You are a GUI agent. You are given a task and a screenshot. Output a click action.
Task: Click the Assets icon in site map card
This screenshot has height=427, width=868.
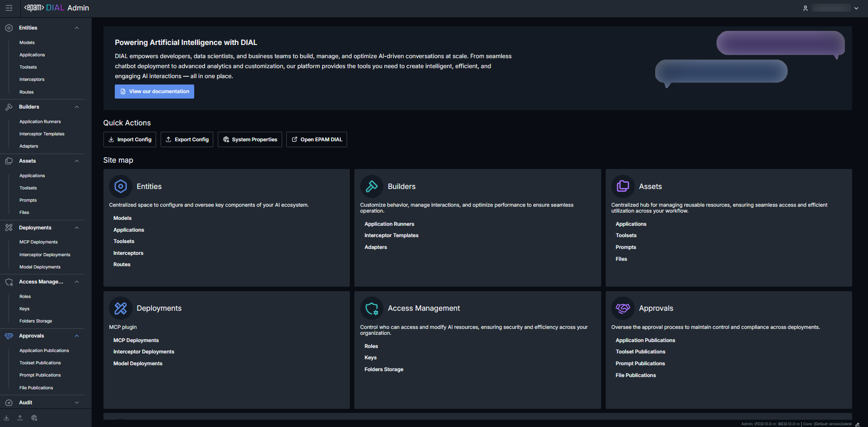click(x=623, y=186)
